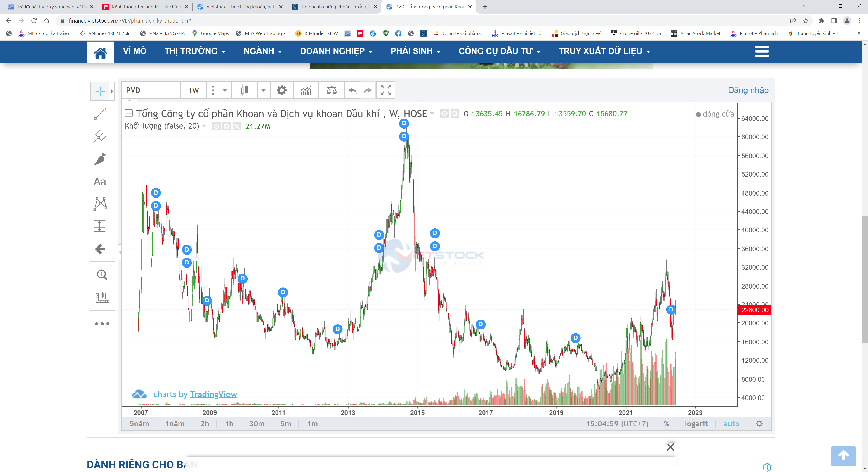Undo the last chart action
The height and width of the screenshot is (472, 868).
pyautogui.click(x=352, y=90)
